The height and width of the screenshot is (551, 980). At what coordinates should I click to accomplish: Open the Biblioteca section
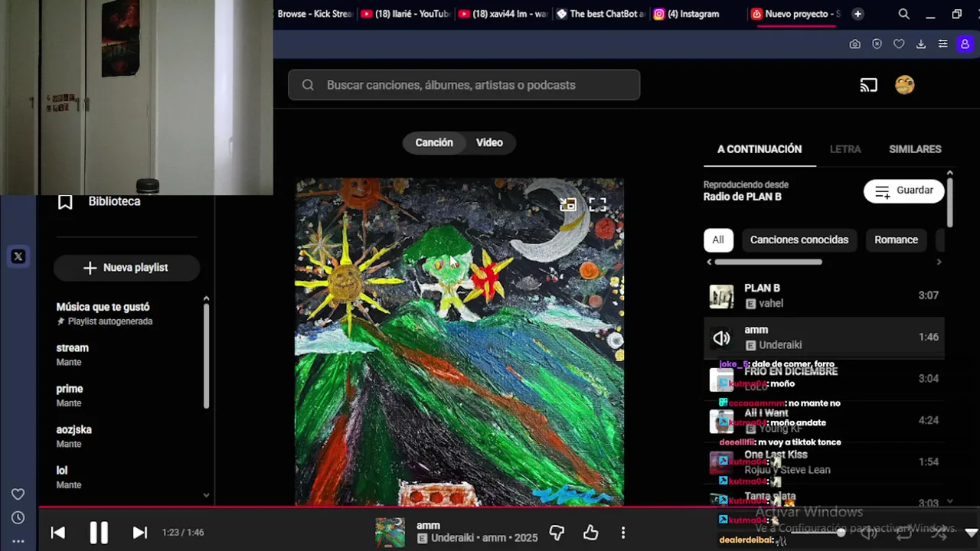pyautogui.click(x=114, y=202)
